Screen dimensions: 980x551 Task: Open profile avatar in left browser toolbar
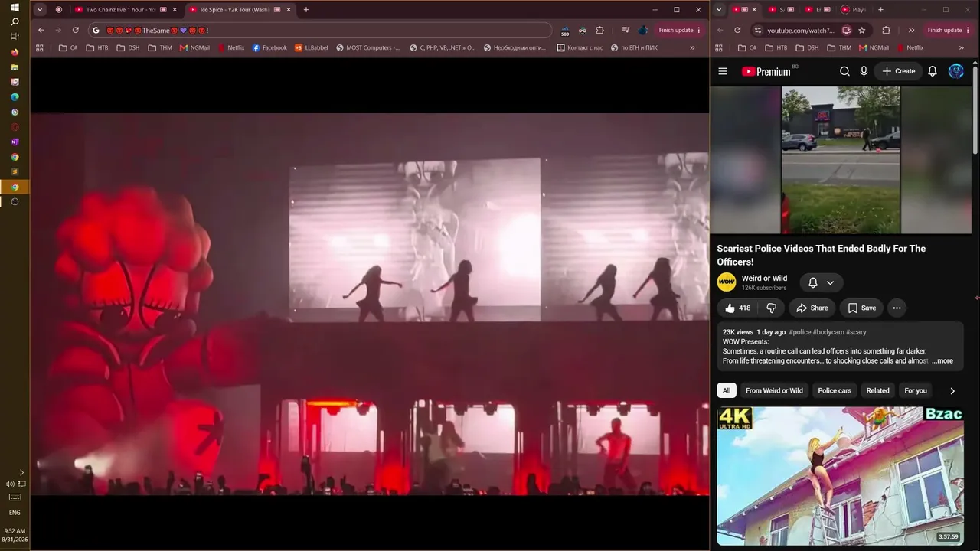643,30
